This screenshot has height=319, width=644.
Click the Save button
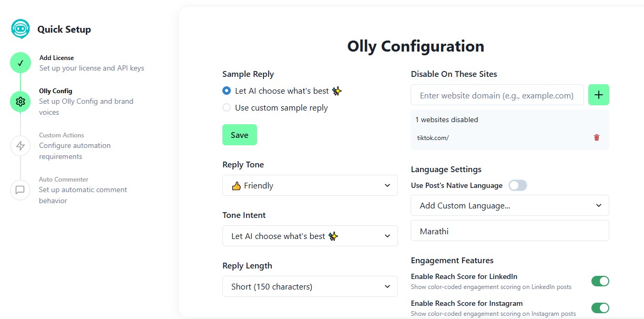click(240, 135)
